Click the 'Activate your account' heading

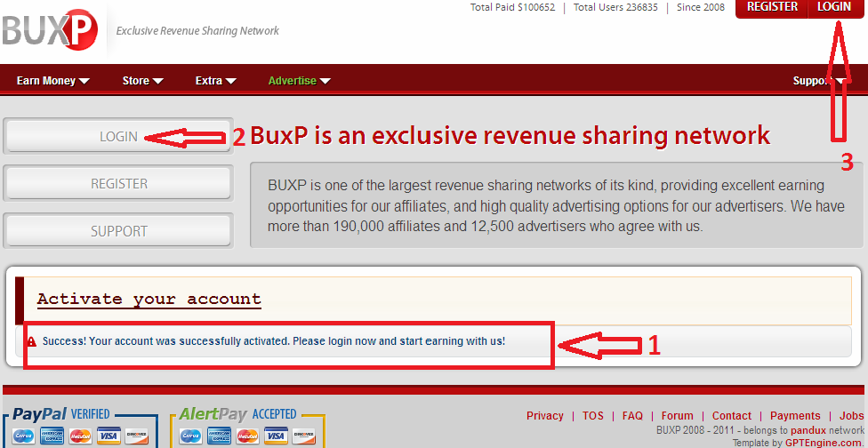pyautogui.click(x=149, y=299)
